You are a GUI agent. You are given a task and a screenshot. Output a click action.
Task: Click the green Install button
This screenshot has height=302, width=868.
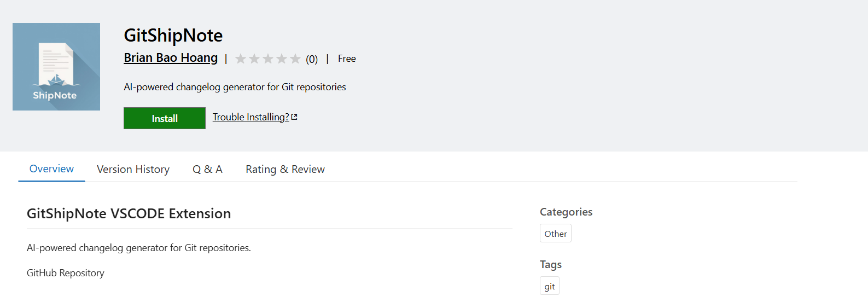click(x=165, y=118)
